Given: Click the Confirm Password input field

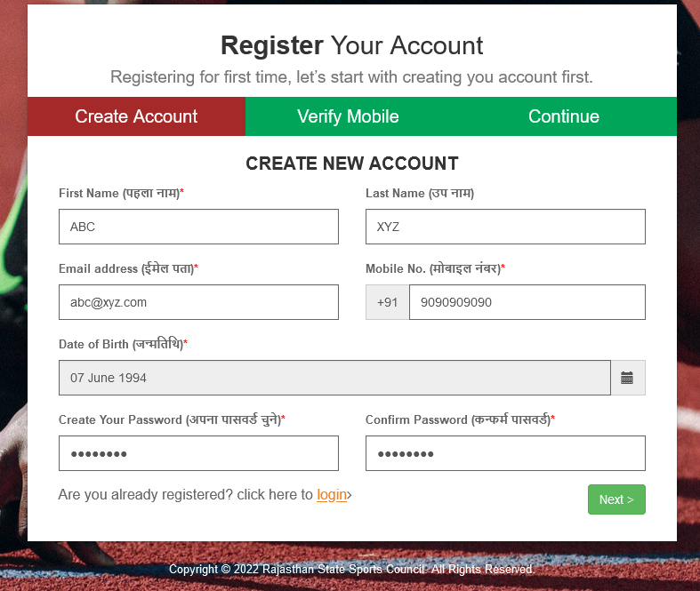Looking at the screenshot, I should tap(505, 453).
